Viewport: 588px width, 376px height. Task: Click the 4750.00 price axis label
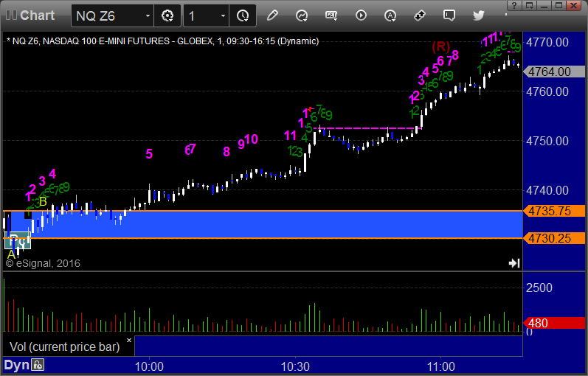[547, 141]
